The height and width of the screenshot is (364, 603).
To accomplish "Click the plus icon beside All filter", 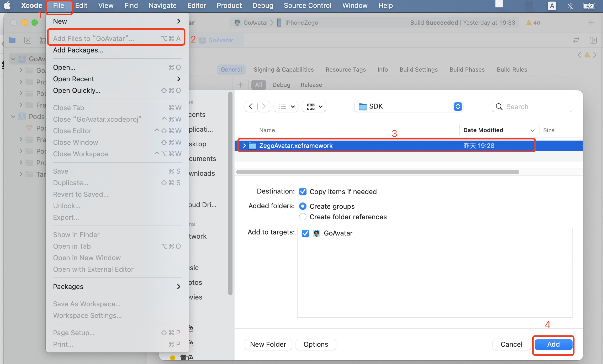I will (x=241, y=85).
